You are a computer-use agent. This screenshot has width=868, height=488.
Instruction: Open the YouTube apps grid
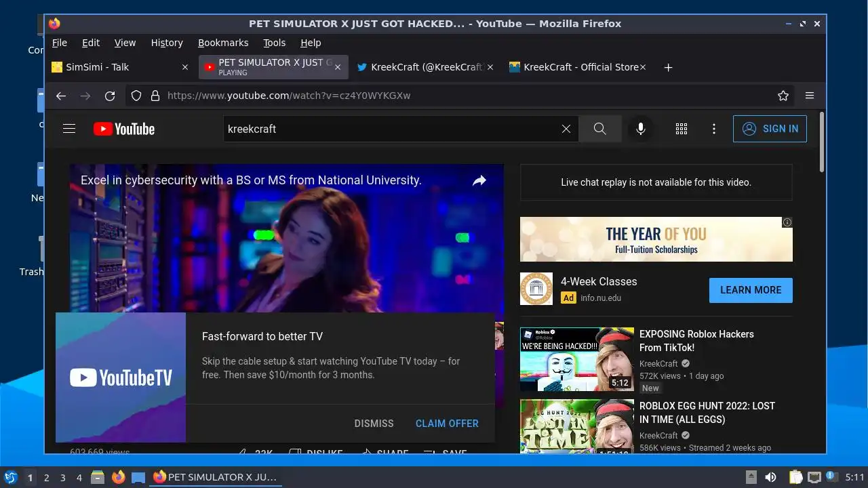coord(682,129)
